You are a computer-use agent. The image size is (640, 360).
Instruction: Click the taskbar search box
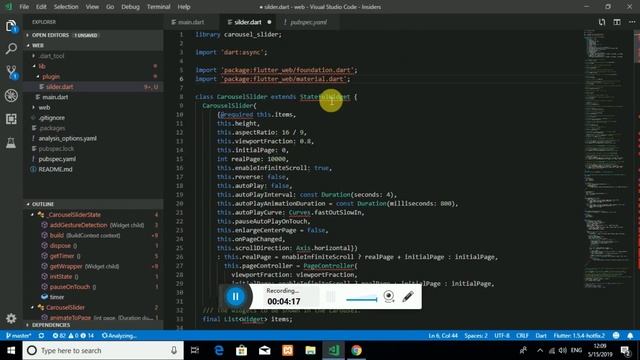[x=103, y=350]
